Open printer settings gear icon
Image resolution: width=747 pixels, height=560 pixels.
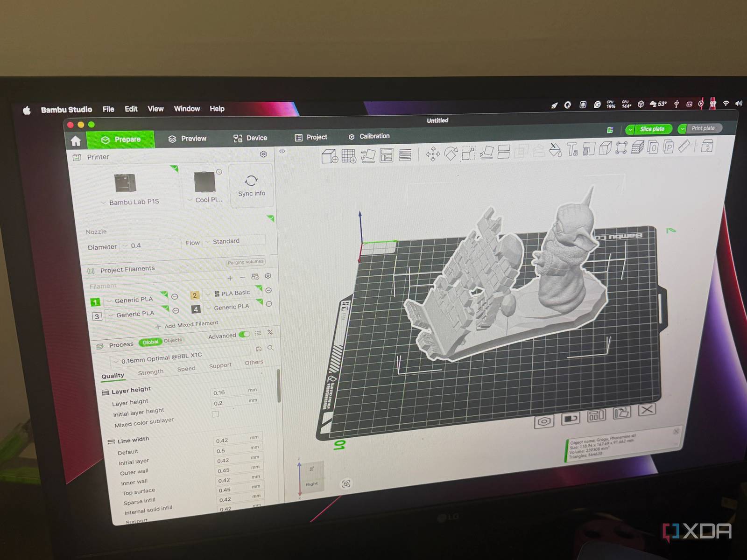tap(263, 154)
